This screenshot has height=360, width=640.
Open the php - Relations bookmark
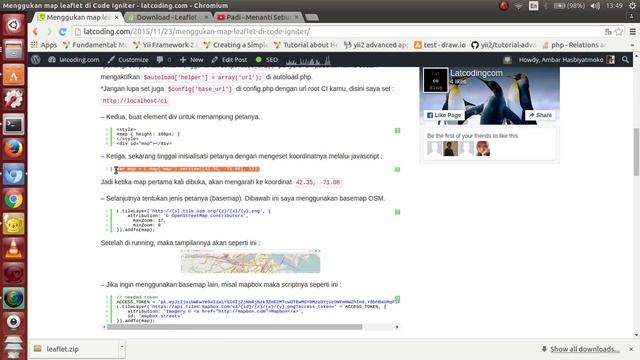tap(574, 45)
